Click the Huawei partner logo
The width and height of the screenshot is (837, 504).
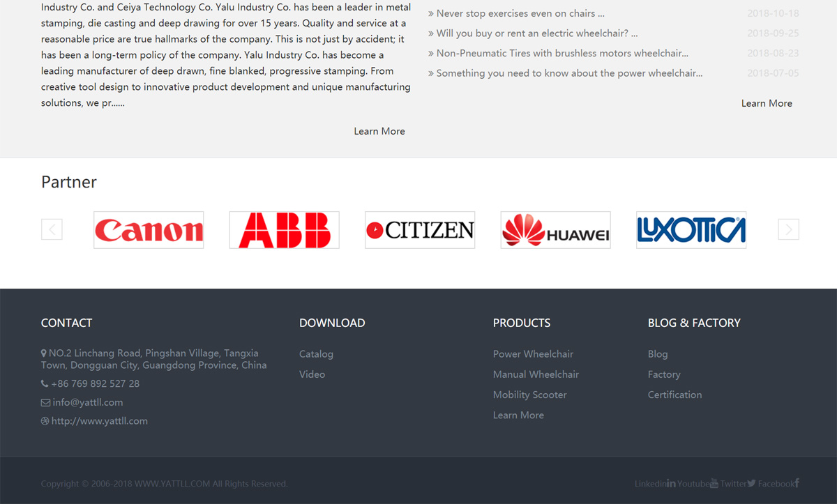(x=555, y=229)
